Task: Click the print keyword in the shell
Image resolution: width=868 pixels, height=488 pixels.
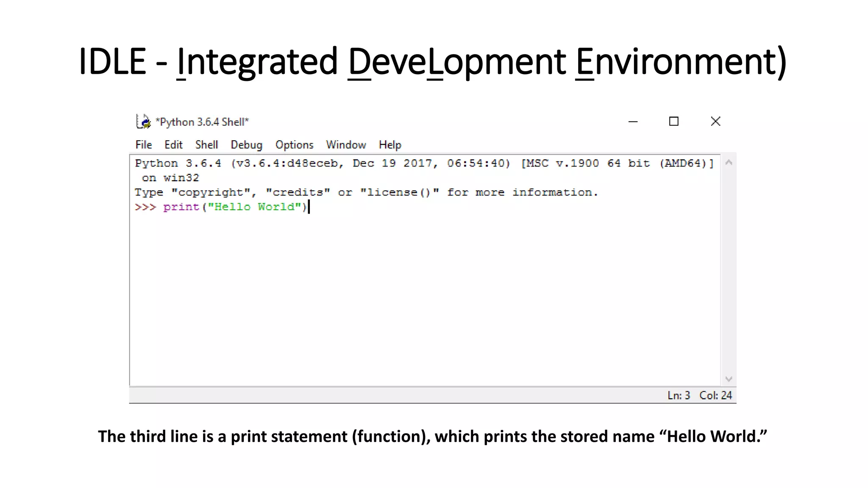Action: click(x=181, y=207)
